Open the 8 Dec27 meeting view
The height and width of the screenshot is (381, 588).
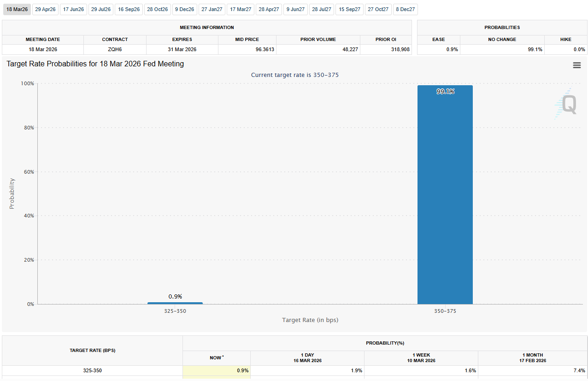pyautogui.click(x=405, y=9)
